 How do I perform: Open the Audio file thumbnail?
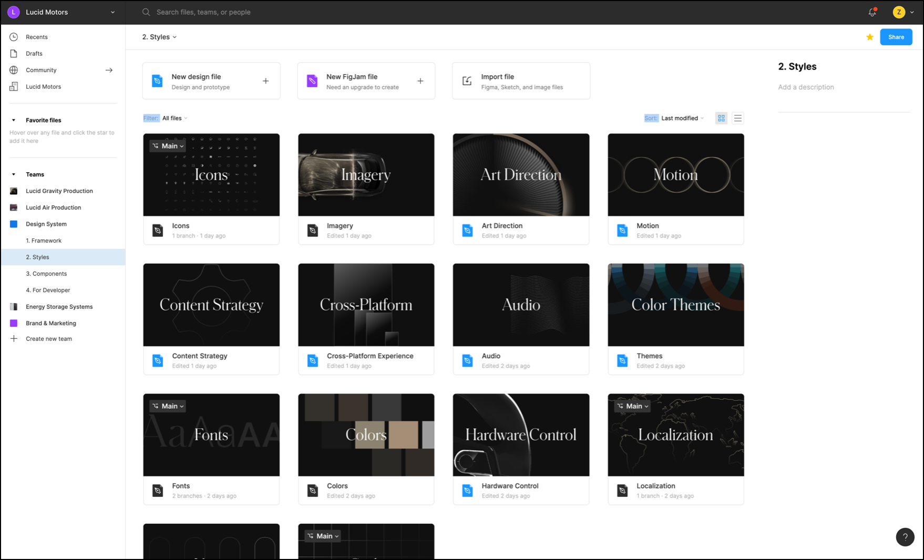[521, 305]
